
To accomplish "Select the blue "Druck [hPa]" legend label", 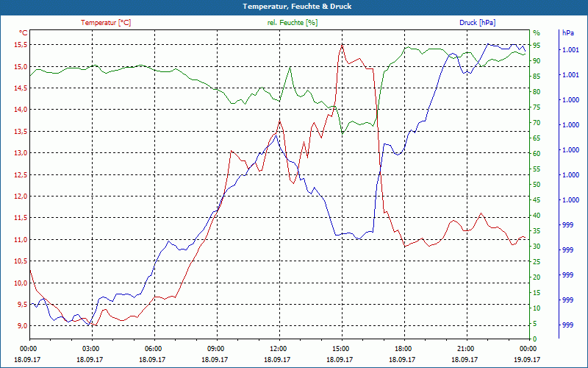I will coord(477,23).
